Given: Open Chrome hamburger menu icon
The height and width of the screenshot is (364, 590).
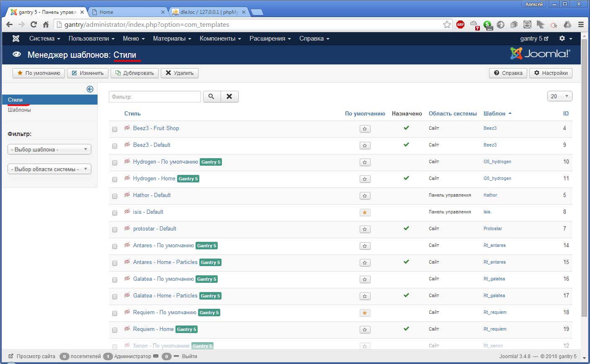Looking at the screenshot, I should (x=581, y=25).
